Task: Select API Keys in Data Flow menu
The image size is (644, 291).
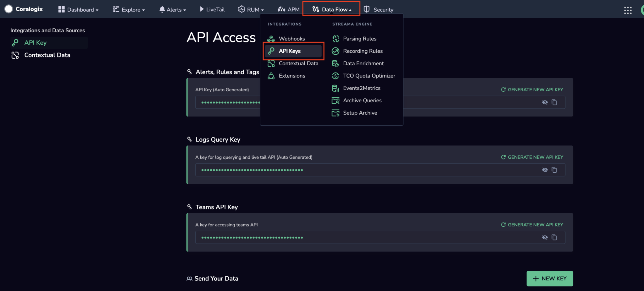Action: coord(293,51)
